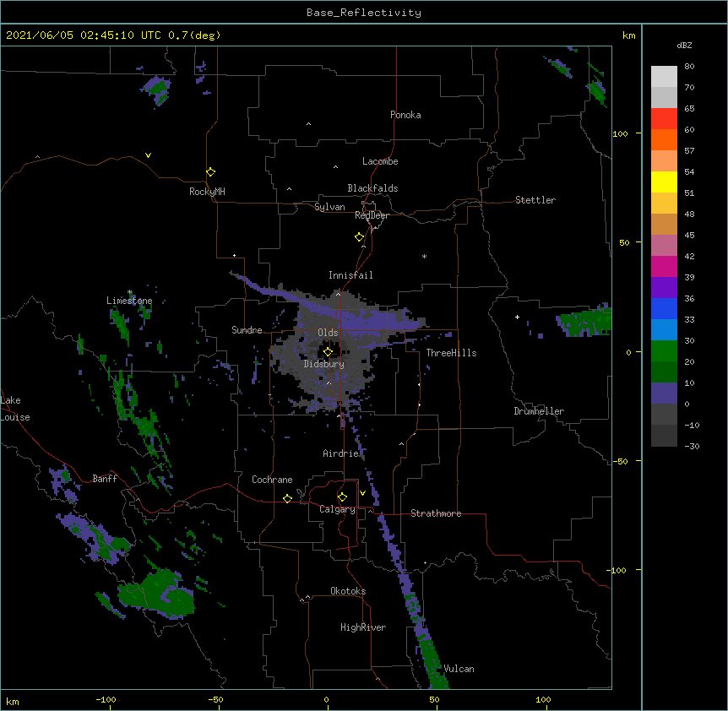The width and height of the screenshot is (728, 711).
Task: Click the Olds town label
Action: point(328,333)
